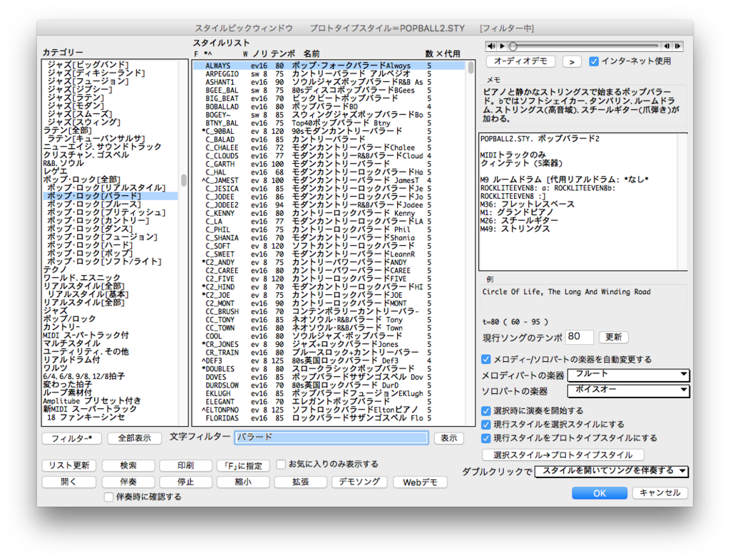Click the 全部表示 button
This screenshot has width=730, height=560.
135,438
